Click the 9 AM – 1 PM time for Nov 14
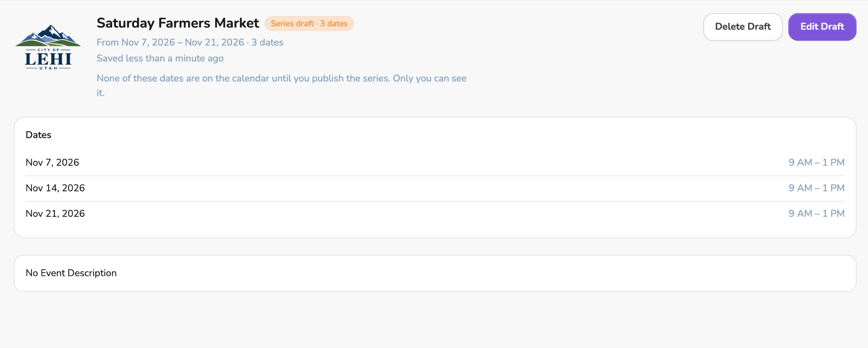The height and width of the screenshot is (348, 868). (816, 188)
